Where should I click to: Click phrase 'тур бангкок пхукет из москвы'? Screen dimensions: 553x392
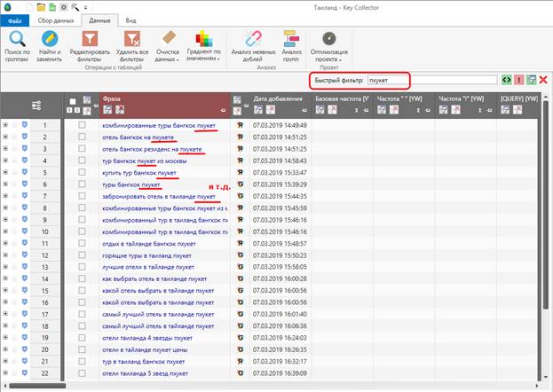(x=145, y=161)
